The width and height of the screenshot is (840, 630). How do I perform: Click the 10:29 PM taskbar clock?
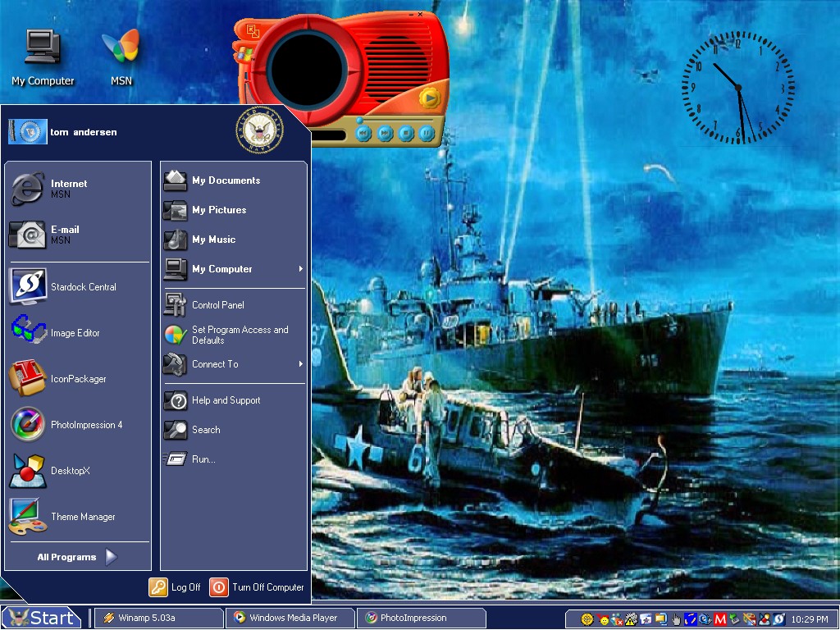[x=810, y=619]
